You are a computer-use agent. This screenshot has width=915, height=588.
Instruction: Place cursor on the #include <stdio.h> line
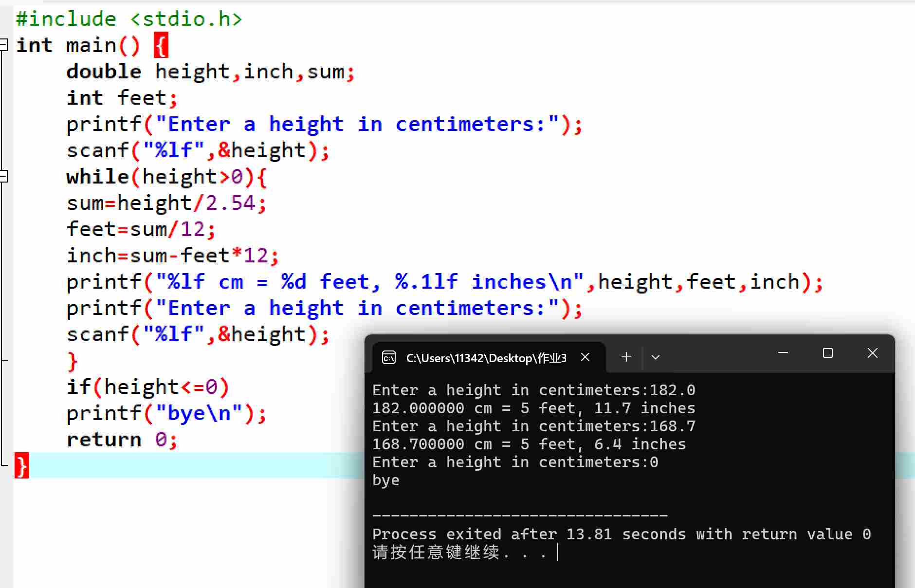(x=129, y=19)
